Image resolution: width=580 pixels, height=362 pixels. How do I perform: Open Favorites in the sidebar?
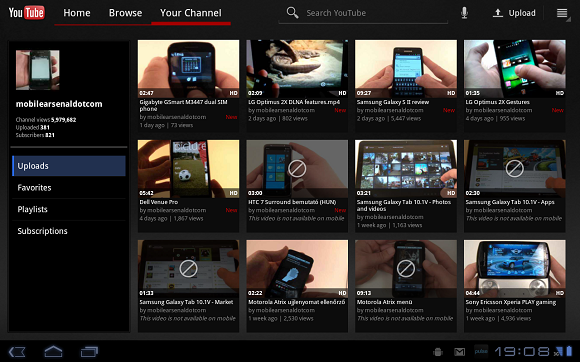[69, 187]
